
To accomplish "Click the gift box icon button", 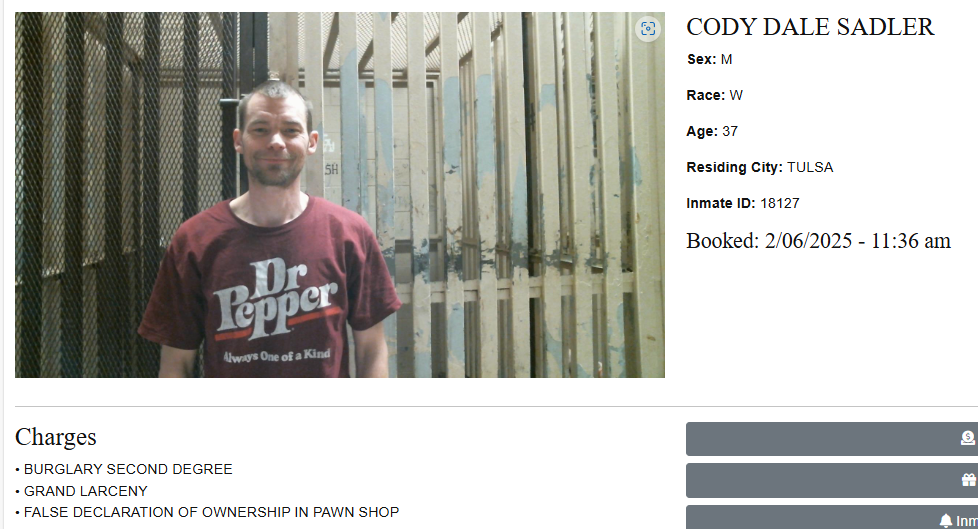I will [968, 480].
